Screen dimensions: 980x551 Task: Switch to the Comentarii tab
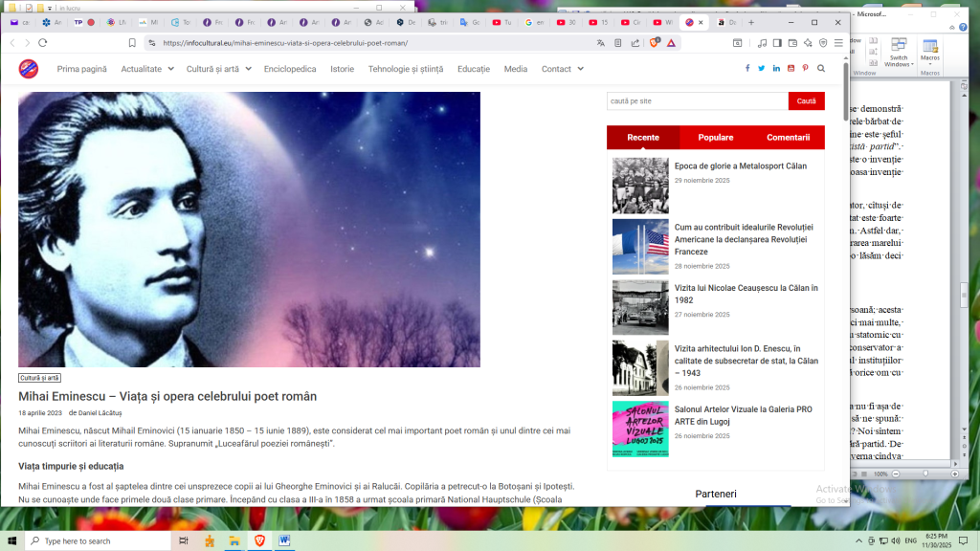[789, 138]
